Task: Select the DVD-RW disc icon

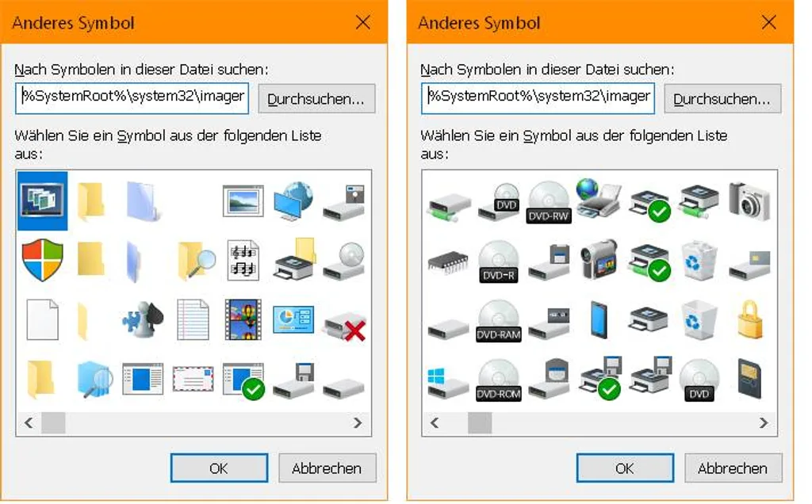Action: [x=549, y=202]
